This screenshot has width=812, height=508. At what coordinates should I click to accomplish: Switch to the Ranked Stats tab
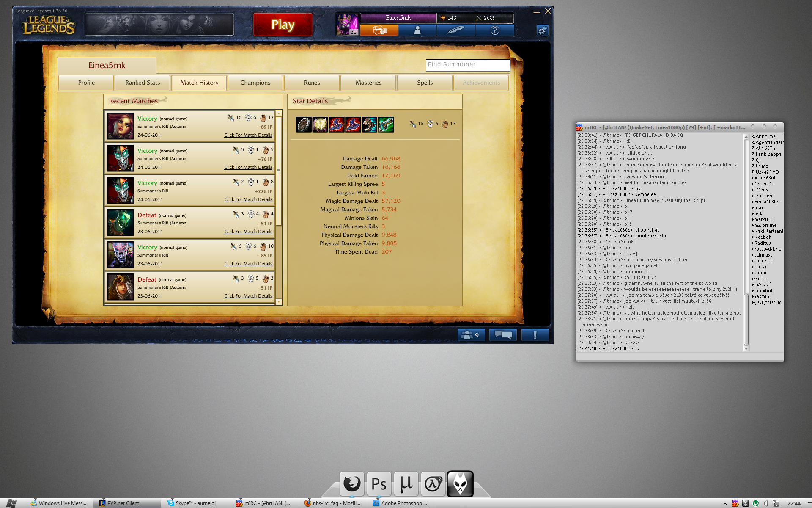tap(143, 83)
